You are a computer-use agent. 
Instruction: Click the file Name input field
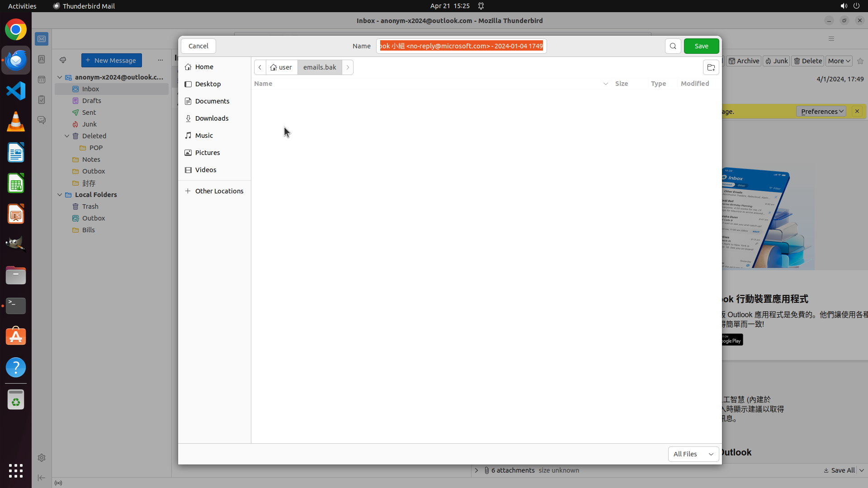(461, 46)
